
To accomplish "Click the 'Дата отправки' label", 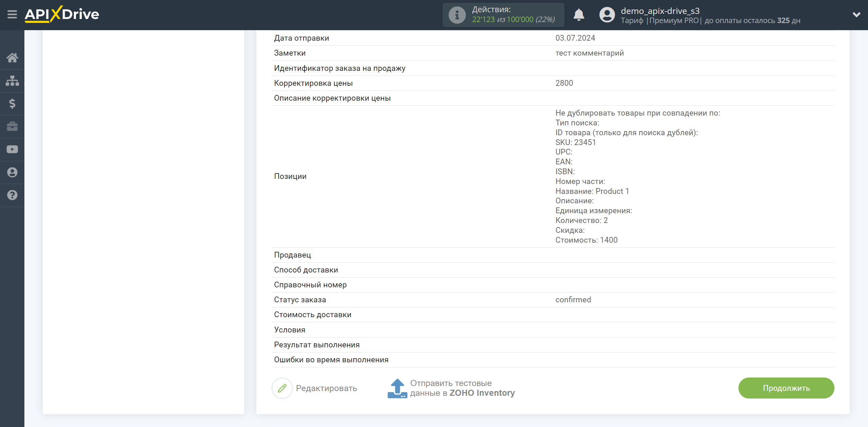I will click(301, 38).
